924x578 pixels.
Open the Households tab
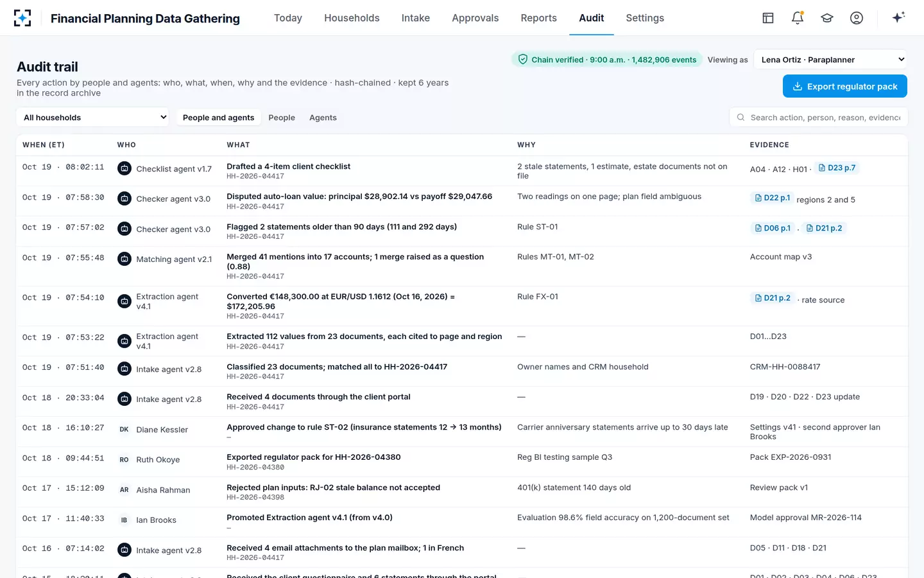pyautogui.click(x=352, y=18)
